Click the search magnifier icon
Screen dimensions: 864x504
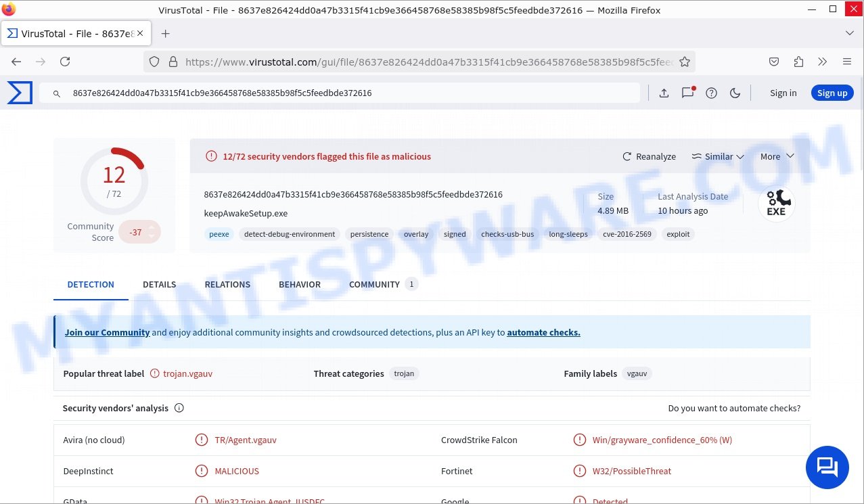(57, 93)
